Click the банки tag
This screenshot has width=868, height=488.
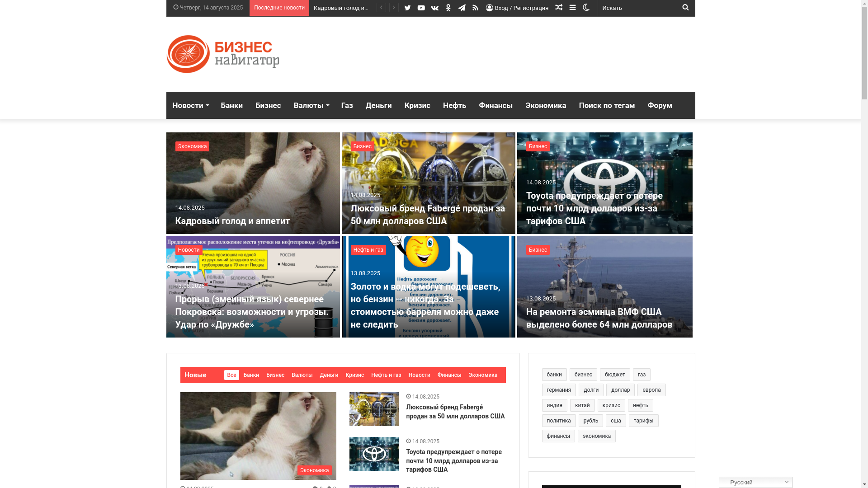pyautogui.click(x=554, y=375)
